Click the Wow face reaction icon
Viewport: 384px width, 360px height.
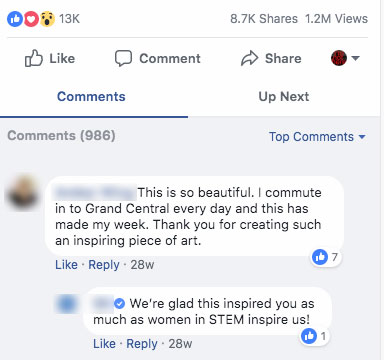(x=47, y=19)
